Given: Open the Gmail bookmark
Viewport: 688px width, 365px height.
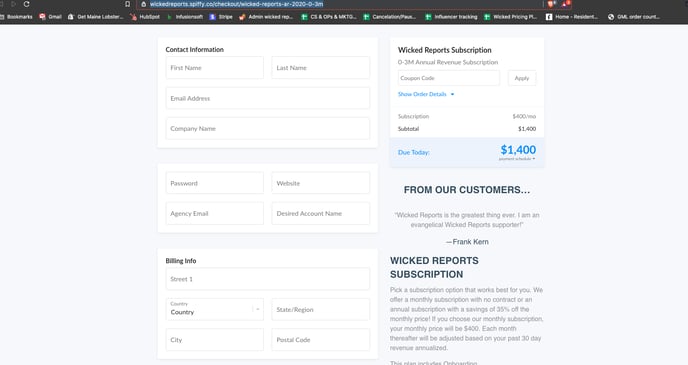Looking at the screenshot, I should click(50, 17).
